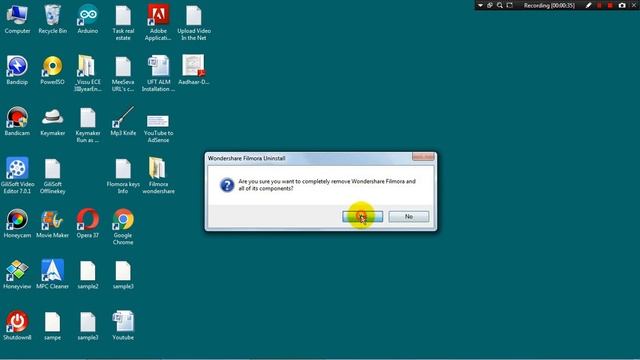Viewport: 640px width, 360px height.
Task: Select the pencil draw tool in recorder toolbar
Action: [588, 5]
